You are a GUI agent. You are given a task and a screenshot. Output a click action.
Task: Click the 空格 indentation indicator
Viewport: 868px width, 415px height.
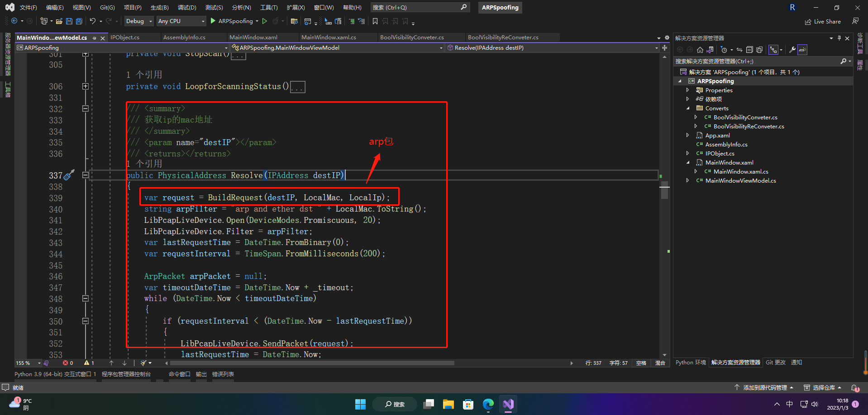click(x=641, y=363)
